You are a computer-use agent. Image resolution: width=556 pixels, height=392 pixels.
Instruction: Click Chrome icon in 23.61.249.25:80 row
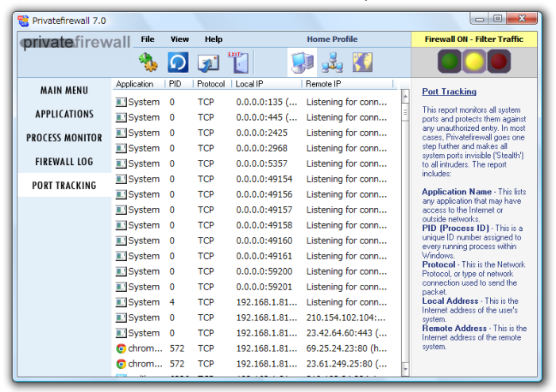[x=121, y=363]
